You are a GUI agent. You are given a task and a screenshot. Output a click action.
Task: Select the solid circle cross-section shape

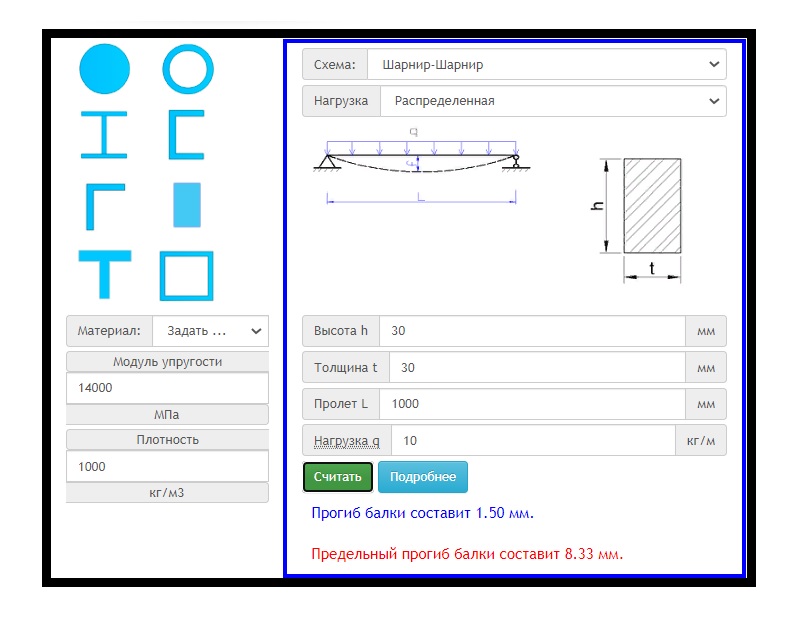104,70
